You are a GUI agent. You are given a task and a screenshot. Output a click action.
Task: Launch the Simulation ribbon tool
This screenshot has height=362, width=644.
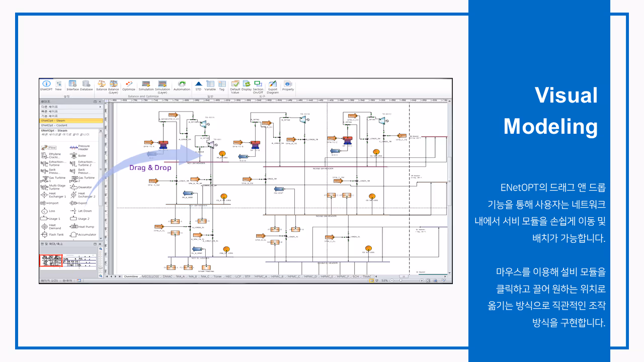coord(146,85)
